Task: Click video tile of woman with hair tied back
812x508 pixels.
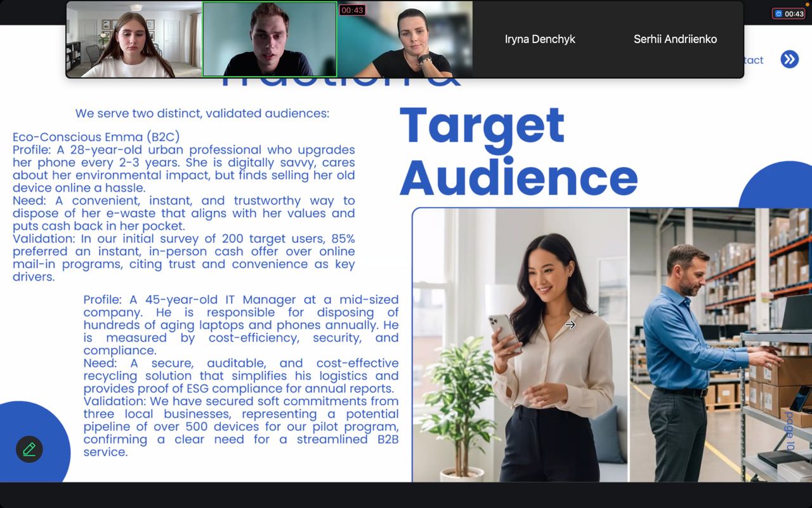Action: [x=405, y=39]
